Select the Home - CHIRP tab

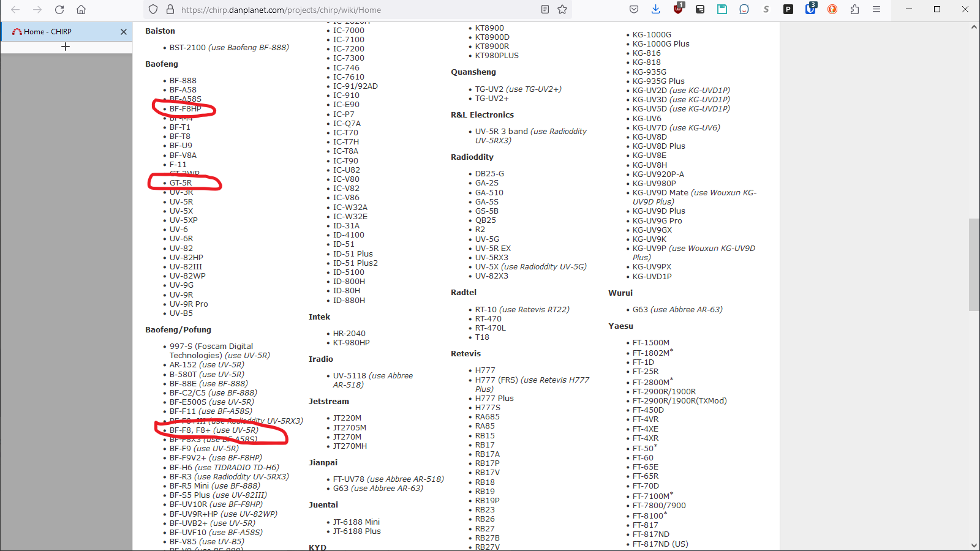pos(66,32)
